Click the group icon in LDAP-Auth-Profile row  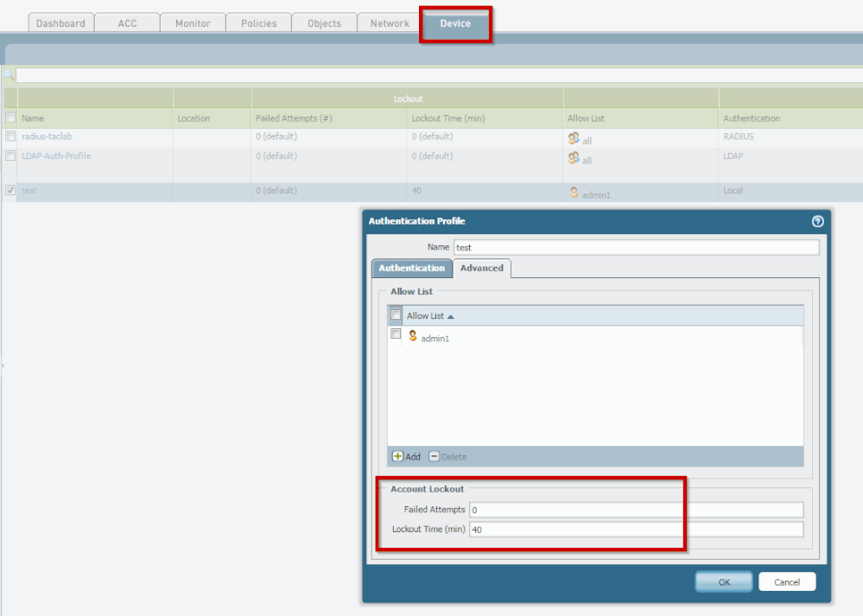coord(574,158)
